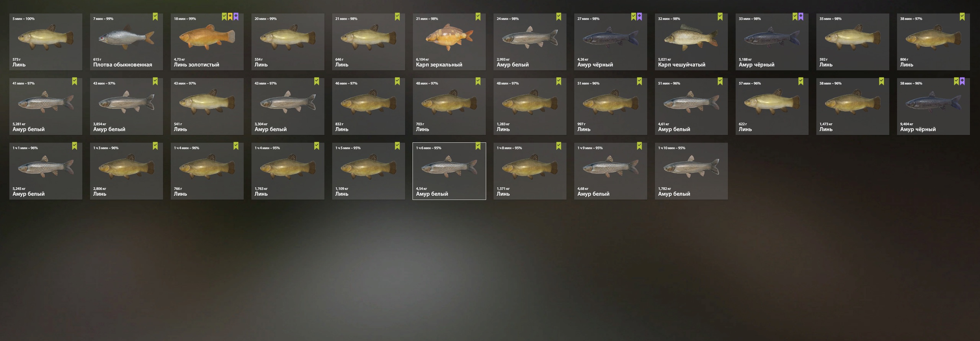Click purple bookmark on Амур чёрный 5,188 кг
Image resolution: width=980 pixels, height=341 pixels.
800,16
